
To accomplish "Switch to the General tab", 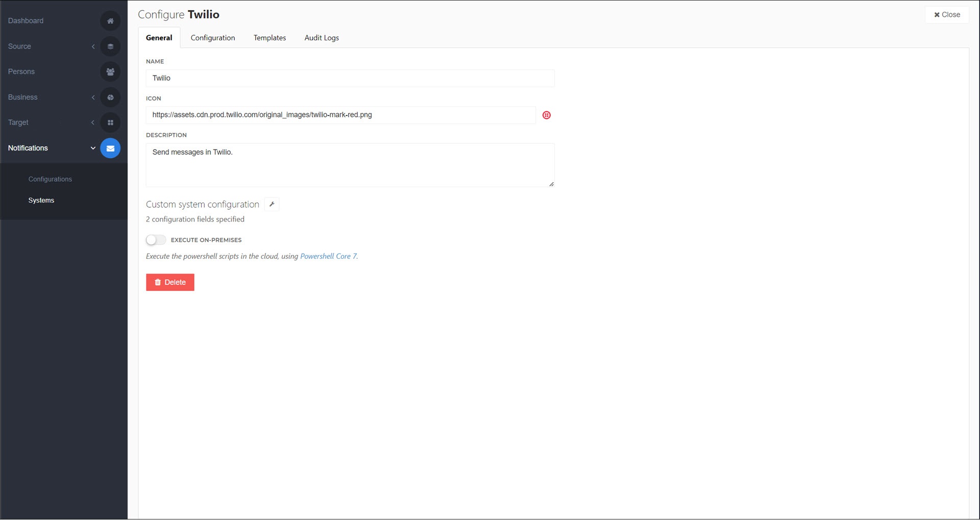I will [x=159, y=38].
